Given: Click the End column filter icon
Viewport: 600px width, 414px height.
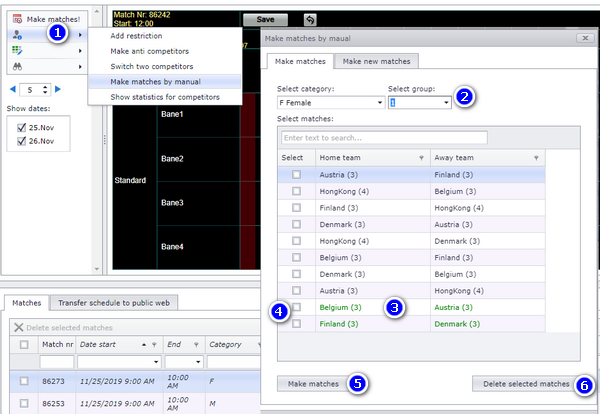Looking at the screenshot, I should pos(196,345).
